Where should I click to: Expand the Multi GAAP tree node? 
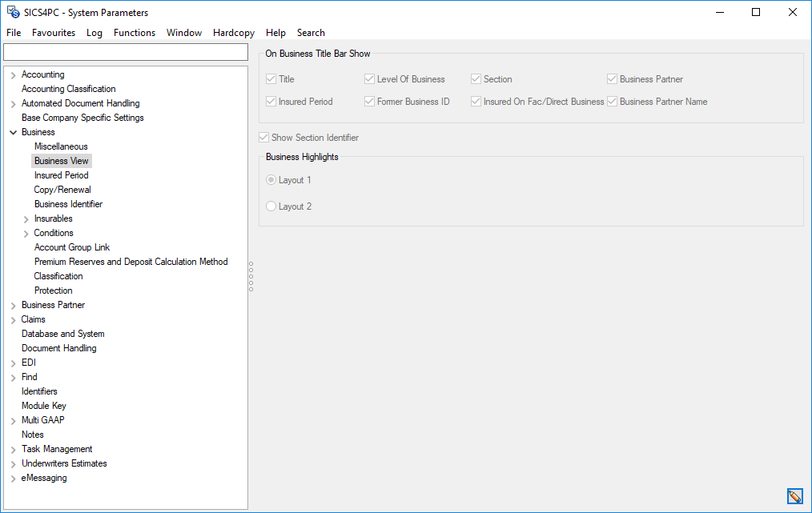(x=12, y=419)
